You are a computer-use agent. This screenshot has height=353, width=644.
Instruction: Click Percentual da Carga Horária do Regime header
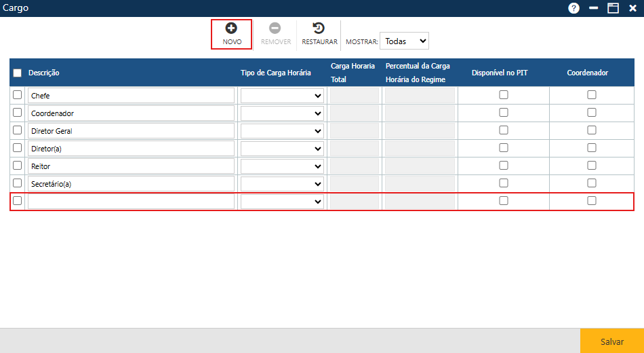418,73
